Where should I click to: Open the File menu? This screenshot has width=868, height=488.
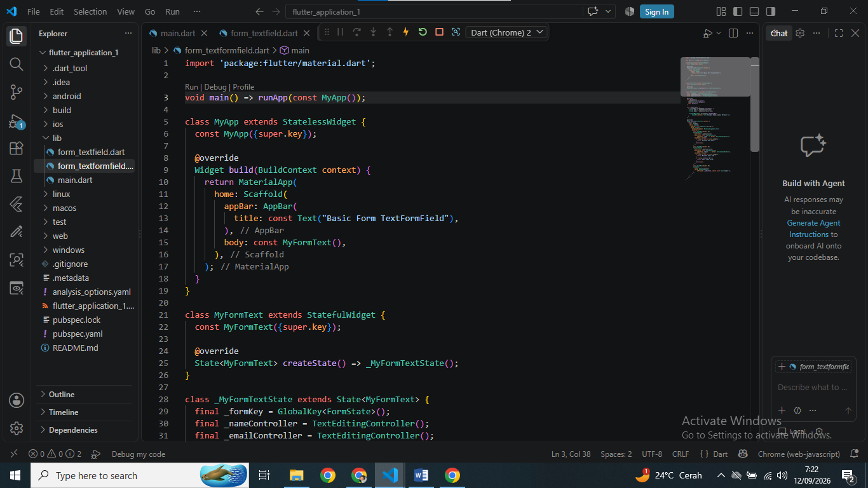34,11
